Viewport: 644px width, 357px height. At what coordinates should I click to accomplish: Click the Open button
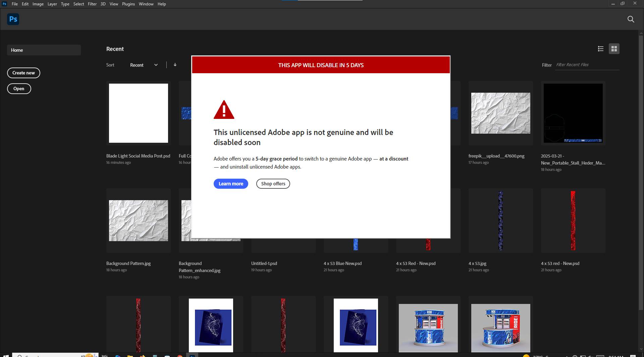(x=19, y=89)
